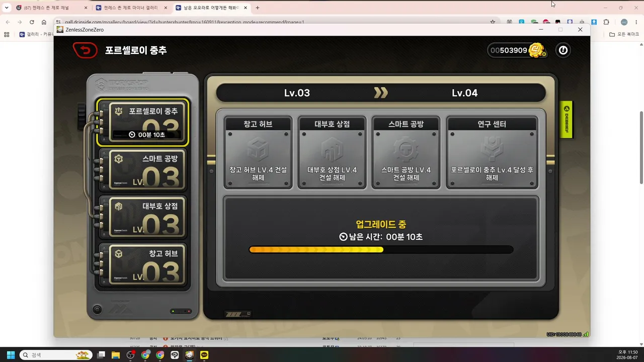Open the Chrome tab search dropdown

coord(7,8)
